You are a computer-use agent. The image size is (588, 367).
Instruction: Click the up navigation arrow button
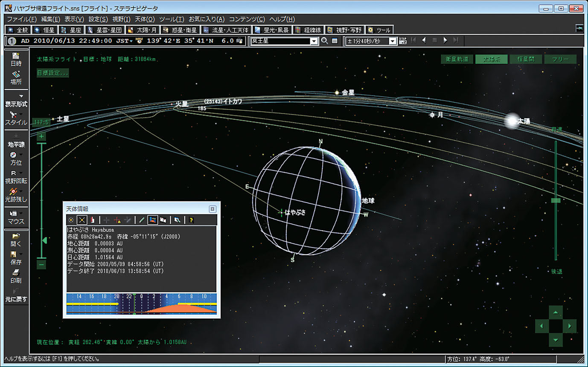click(555, 312)
